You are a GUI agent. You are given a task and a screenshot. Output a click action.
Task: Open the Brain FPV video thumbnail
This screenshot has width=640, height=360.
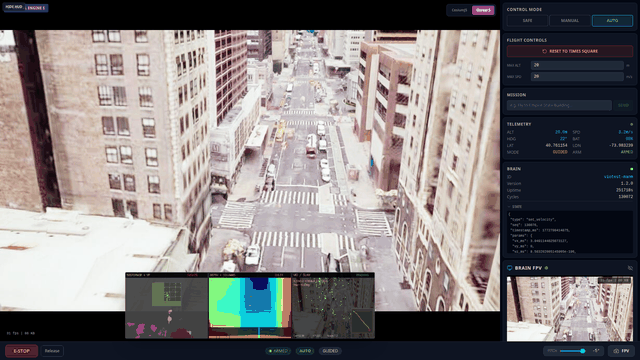570,309
